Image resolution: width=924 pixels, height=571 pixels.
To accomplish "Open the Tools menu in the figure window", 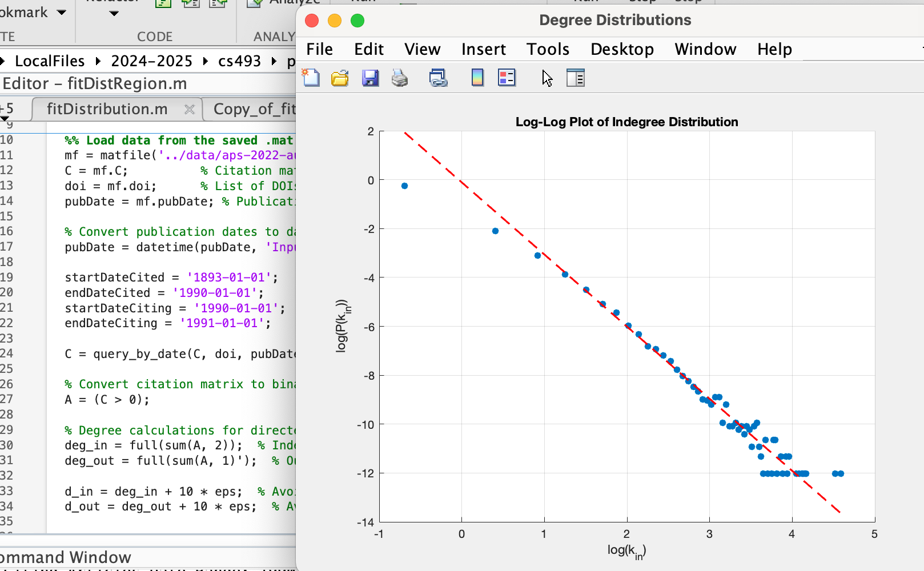I will tap(548, 49).
